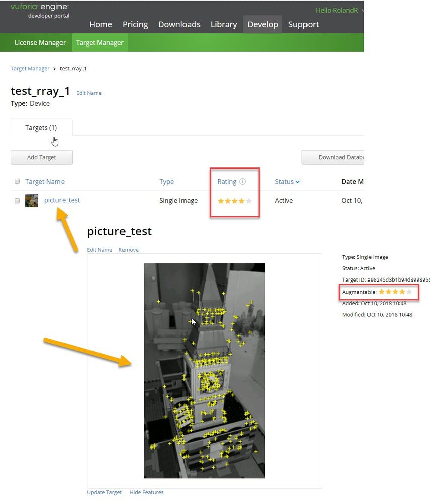
Task: Open the Targets (1) tab
Action: [41, 128]
